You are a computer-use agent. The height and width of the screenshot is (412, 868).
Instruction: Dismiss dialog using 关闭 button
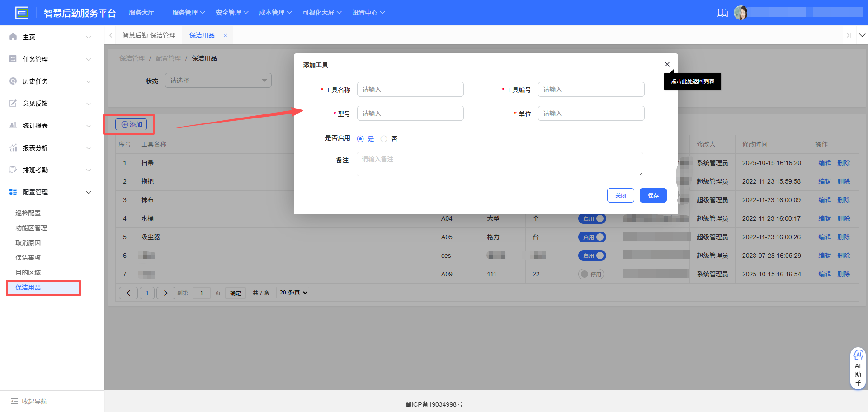(620, 195)
